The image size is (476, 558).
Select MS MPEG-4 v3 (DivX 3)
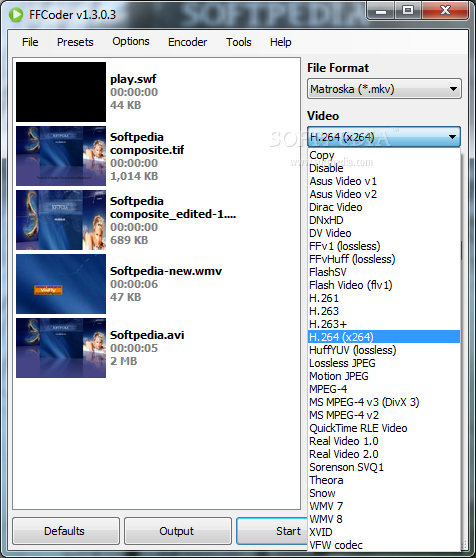pyautogui.click(x=384, y=402)
